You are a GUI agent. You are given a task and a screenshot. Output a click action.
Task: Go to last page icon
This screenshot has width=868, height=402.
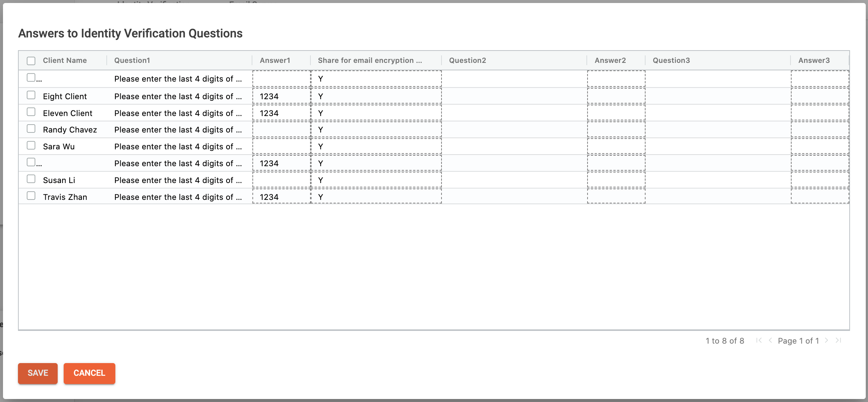[x=838, y=340]
